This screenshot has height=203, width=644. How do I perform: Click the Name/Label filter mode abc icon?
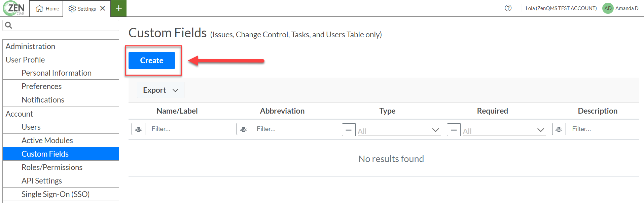(x=138, y=129)
